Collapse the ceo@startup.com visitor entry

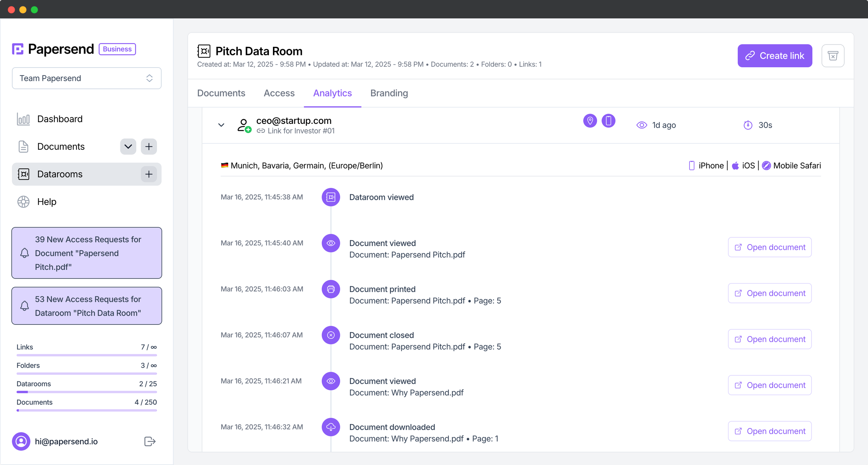coord(221,125)
